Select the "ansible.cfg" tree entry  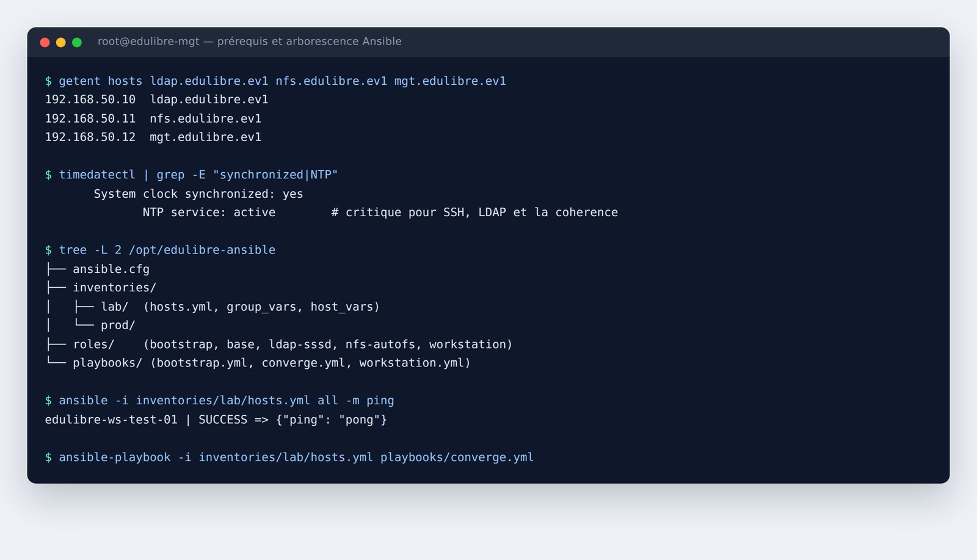pos(111,269)
